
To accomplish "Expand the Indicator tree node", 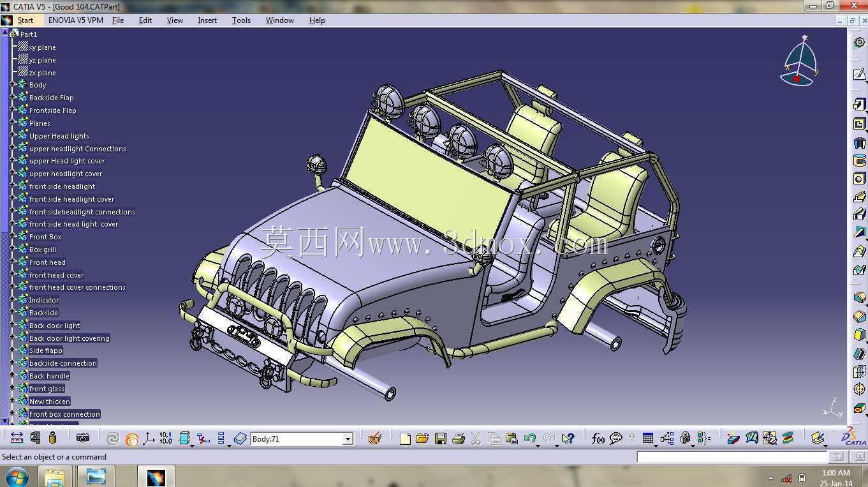I will [x=13, y=299].
